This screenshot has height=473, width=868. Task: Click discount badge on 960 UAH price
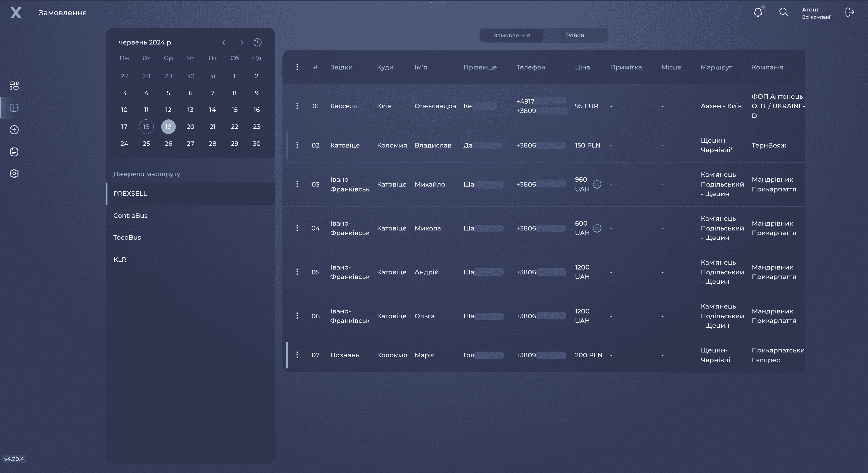[597, 184]
